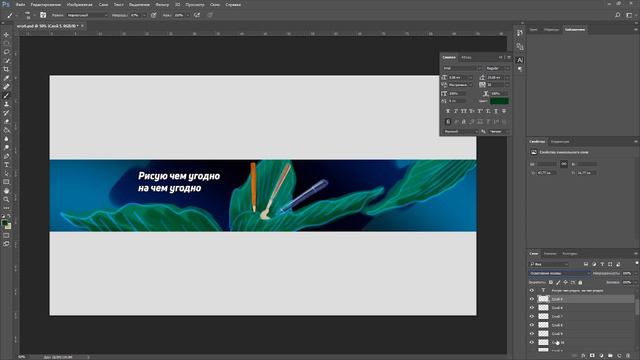Viewport: 640px width, 360px height.
Task: Click the Character panel text color swatch
Action: pyautogui.click(x=499, y=101)
